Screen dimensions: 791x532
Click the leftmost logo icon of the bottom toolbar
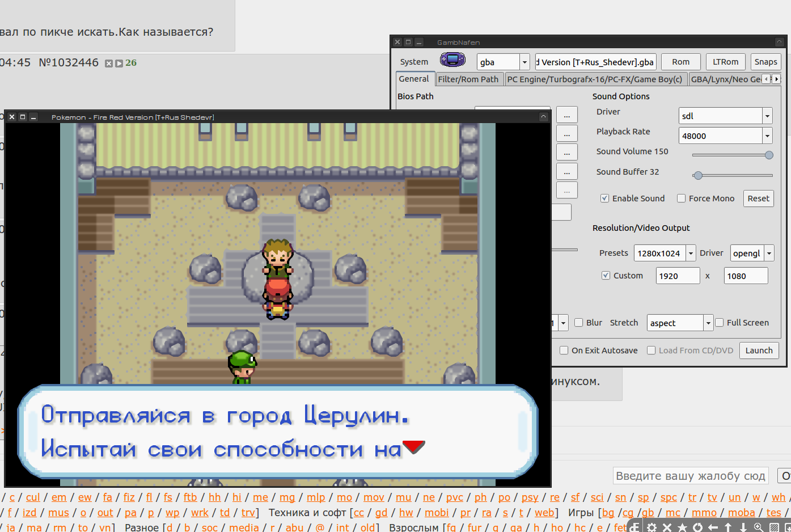[x=635, y=527]
